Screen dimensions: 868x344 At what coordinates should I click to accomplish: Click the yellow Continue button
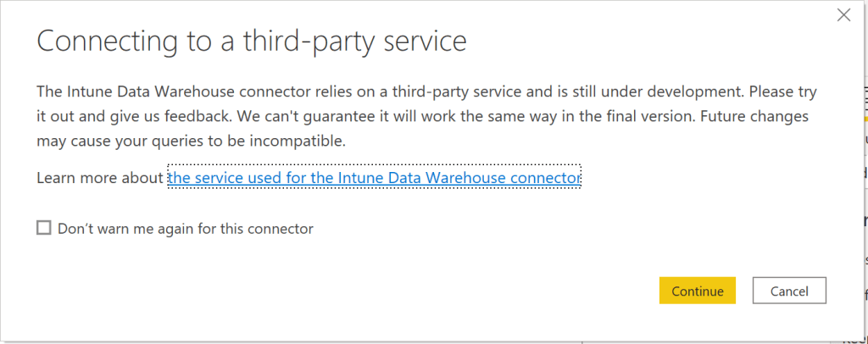pyautogui.click(x=697, y=291)
